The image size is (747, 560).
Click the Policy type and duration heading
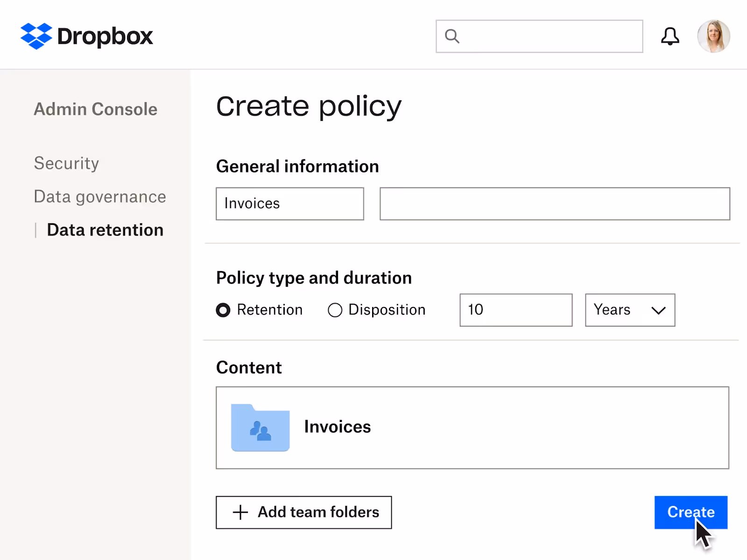point(314,278)
